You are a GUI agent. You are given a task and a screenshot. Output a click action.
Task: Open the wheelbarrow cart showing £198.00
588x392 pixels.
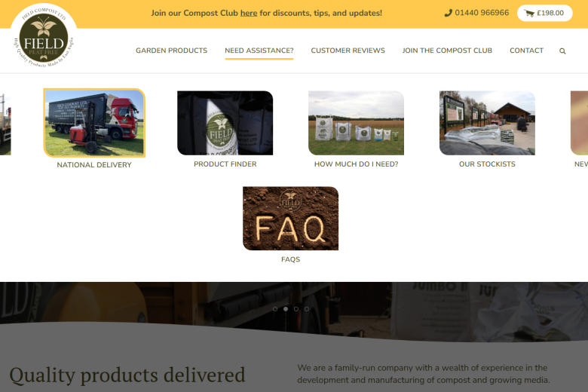point(544,13)
